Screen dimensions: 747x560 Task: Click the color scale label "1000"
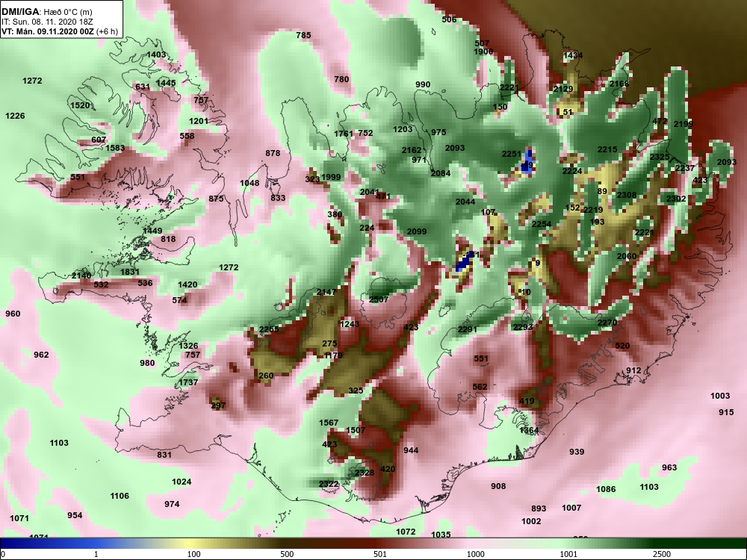click(475, 554)
